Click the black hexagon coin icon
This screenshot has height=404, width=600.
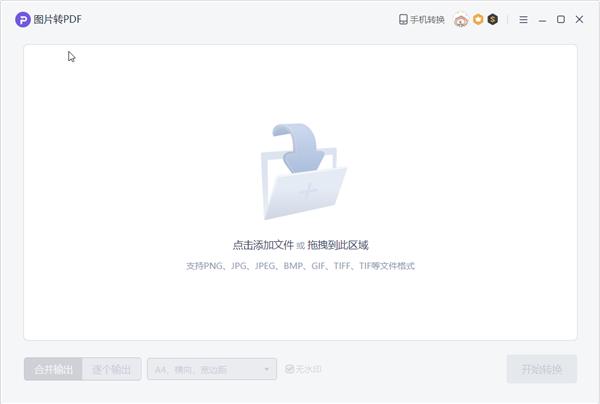click(492, 20)
